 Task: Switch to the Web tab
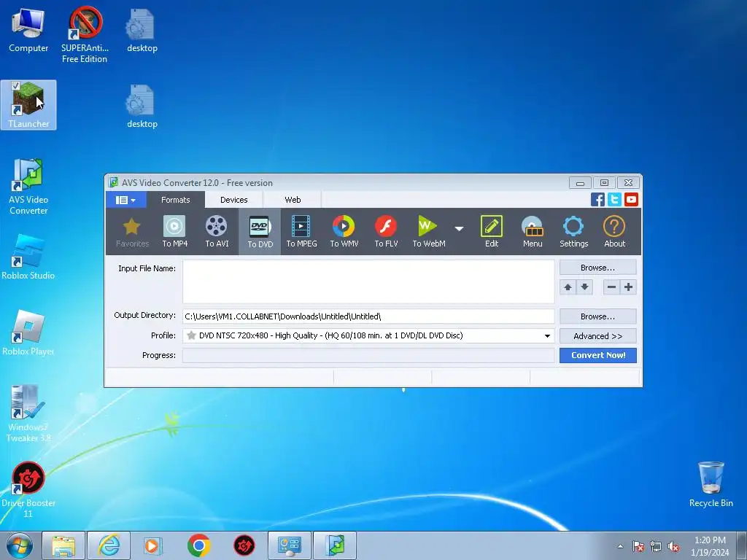pos(293,200)
